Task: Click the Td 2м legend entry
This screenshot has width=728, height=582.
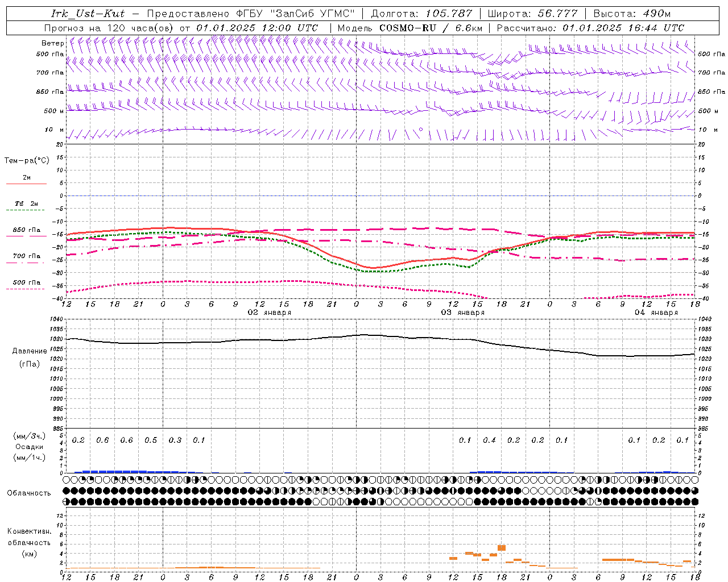Action: coord(26,203)
